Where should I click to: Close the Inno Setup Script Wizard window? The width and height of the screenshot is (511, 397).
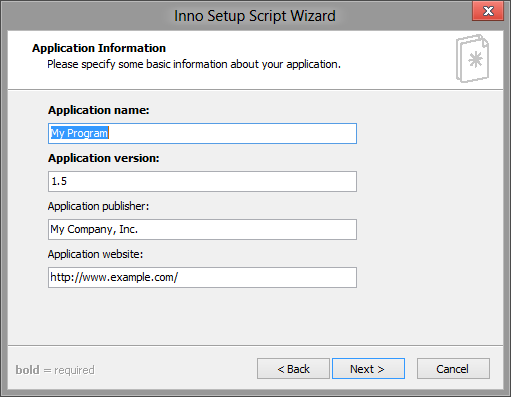(x=488, y=11)
